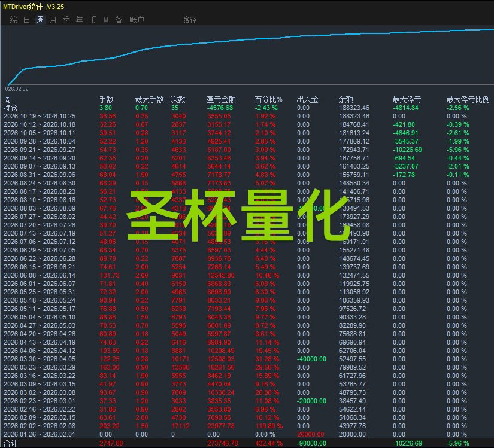Select the 年 yearly tab
Screen dimensions: 494x448
79,20
